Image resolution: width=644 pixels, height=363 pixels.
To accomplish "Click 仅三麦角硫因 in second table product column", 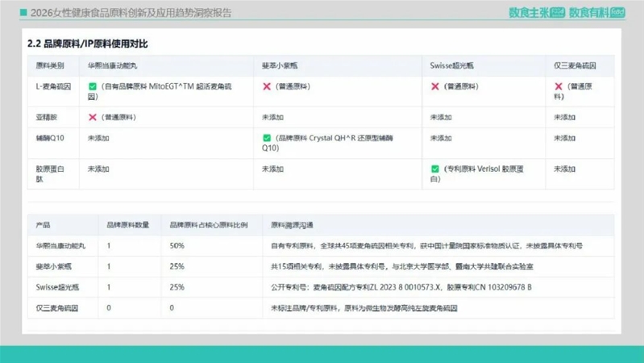I will [56, 308].
